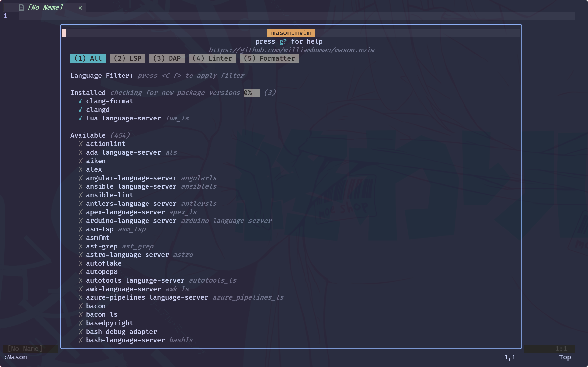588x367 pixels.
Task: Click the X icon beside azure-pipelines-language-server
Action: pyautogui.click(x=80, y=297)
